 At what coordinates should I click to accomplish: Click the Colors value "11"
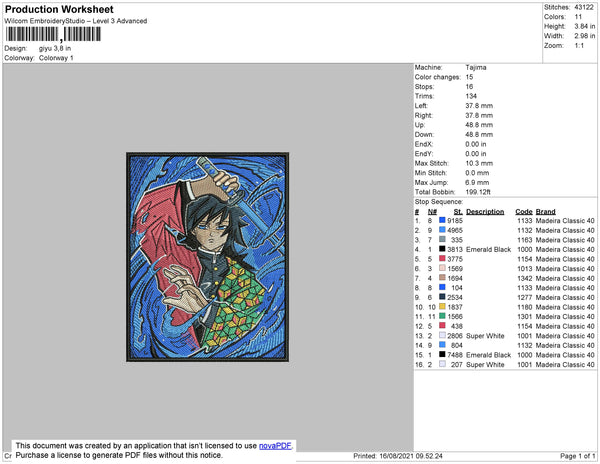(x=578, y=17)
